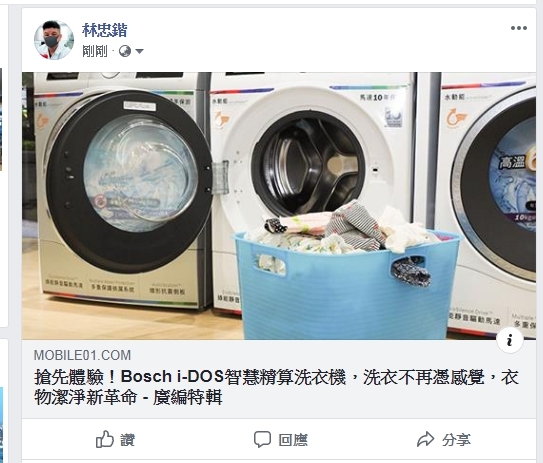
Task: Open the washing machines preview image
Action: point(279,206)
